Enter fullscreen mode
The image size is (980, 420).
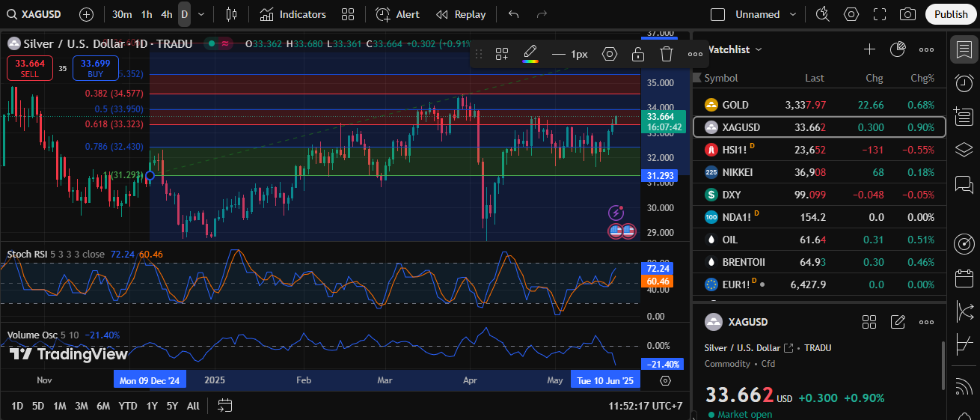coord(880,14)
